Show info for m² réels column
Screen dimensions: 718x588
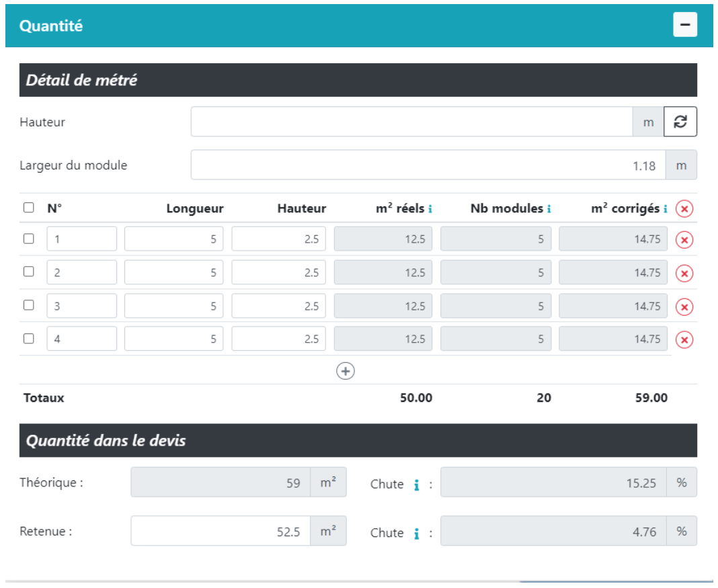[x=430, y=209]
